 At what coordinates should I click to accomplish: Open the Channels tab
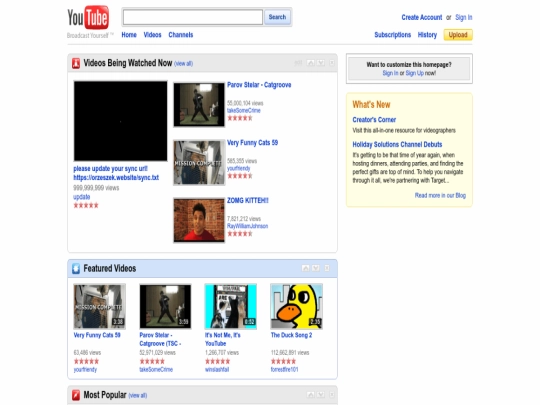pos(180,35)
